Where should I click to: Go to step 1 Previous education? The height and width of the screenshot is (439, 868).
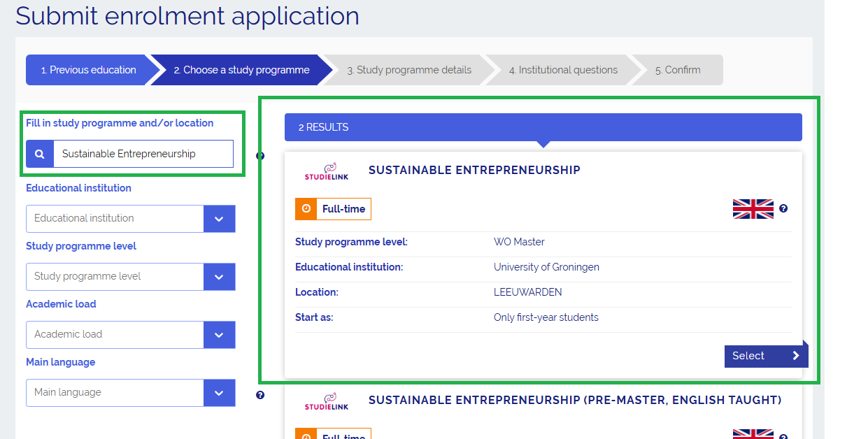point(88,70)
